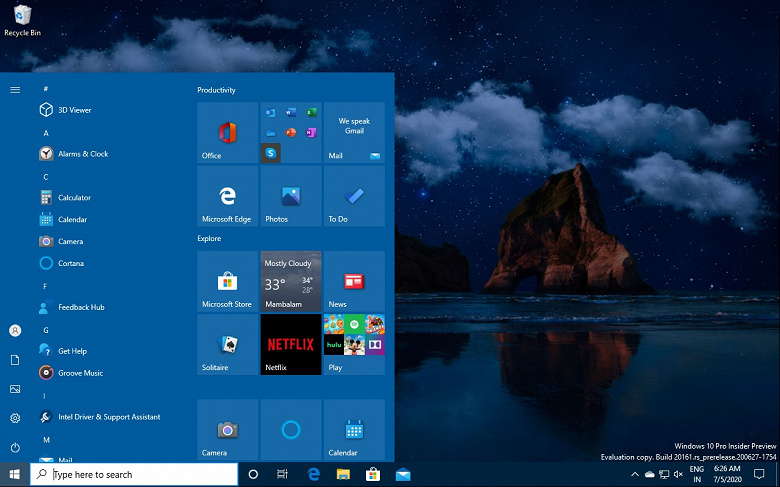Launch Microsoft Store tile
The image size is (780, 487).
[227, 282]
